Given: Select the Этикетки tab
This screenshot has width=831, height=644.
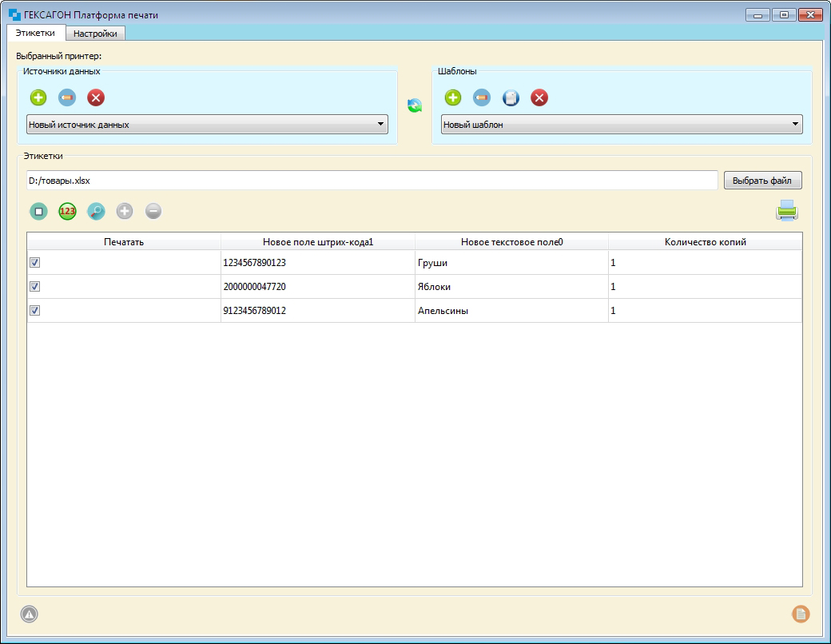Looking at the screenshot, I should tap(35, 33).
